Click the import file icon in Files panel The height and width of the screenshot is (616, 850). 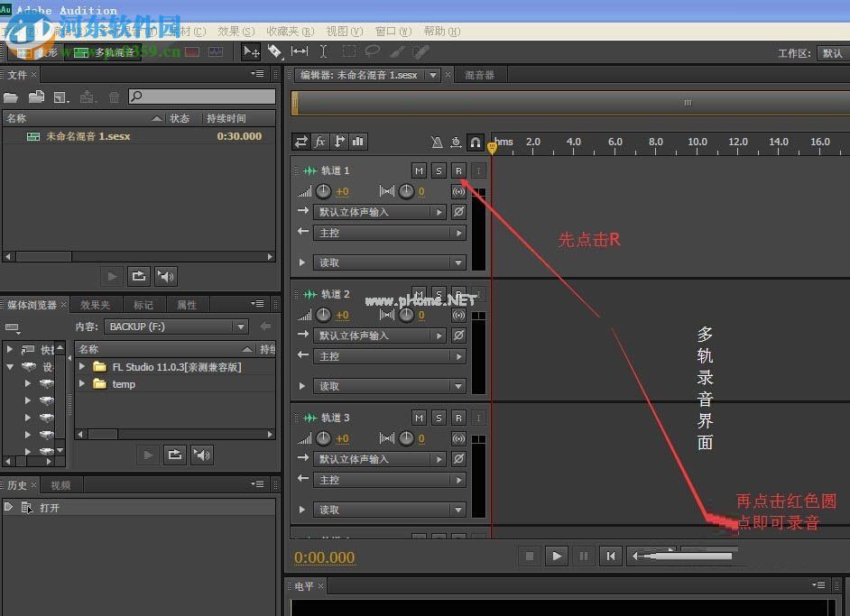36,97
